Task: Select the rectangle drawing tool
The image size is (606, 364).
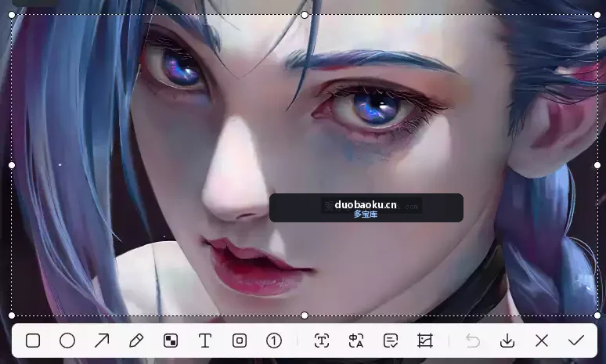Action: click(33, 341)
